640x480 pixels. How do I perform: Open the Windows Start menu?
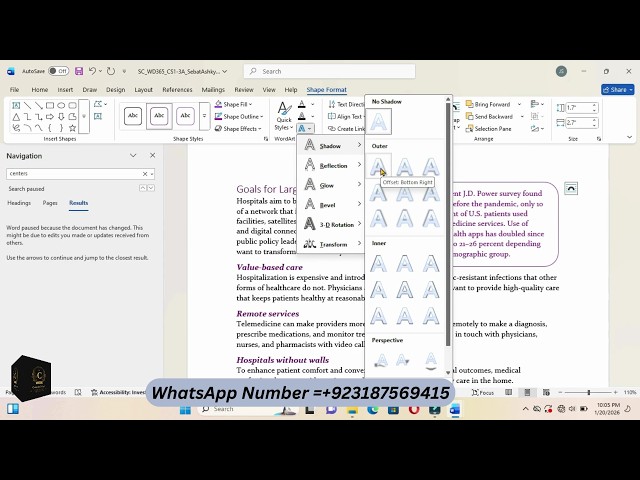[x=185, y=409]
